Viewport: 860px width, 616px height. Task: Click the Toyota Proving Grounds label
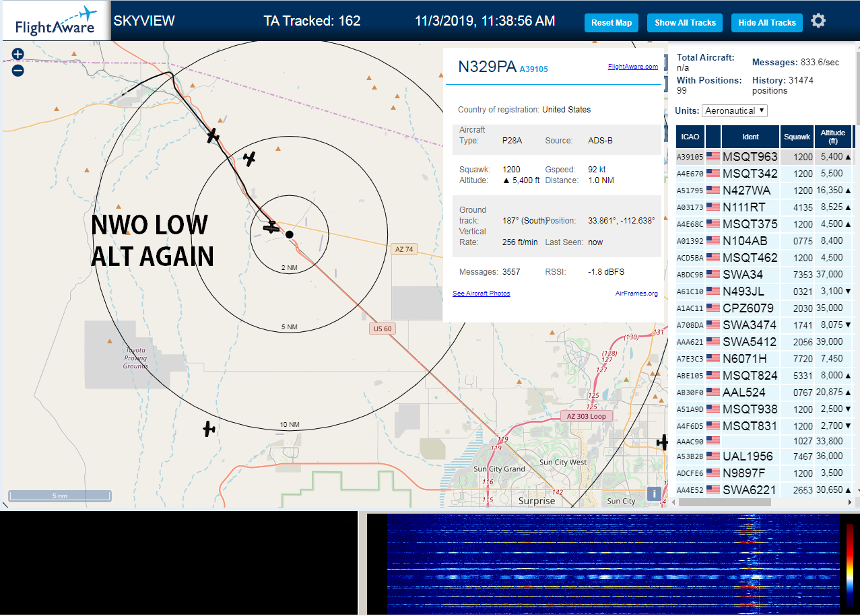click(135, 357)
